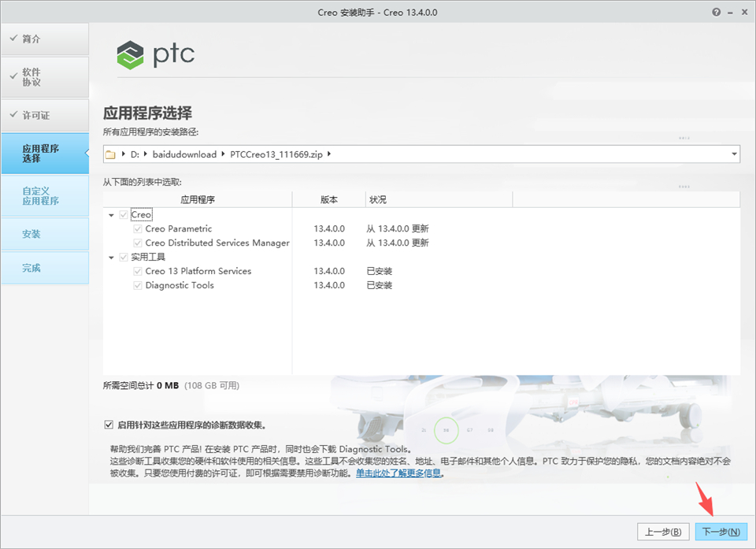Viewport: 756px width, 549px height.
Task: Expand the arrow before D: in path
Action: [x=124, y=154]
